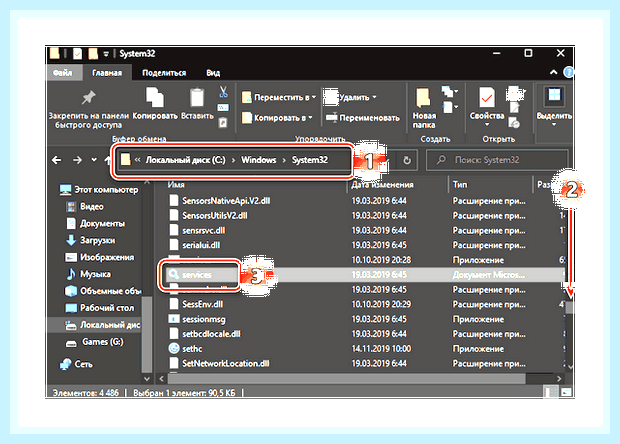This screenshot has width=620, height=444.
Task: Select Этот компьютер in the navigation pane
Action: pyautogui.click(x=99, y=190)
